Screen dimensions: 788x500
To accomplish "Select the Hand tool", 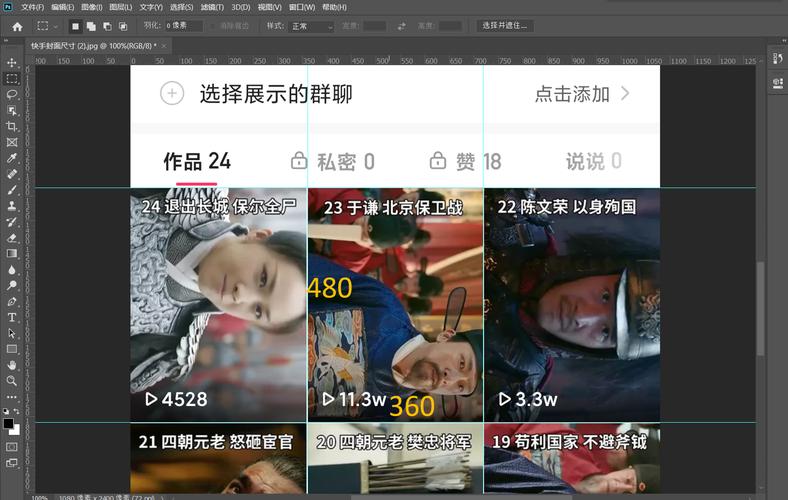I will point(12,365).
